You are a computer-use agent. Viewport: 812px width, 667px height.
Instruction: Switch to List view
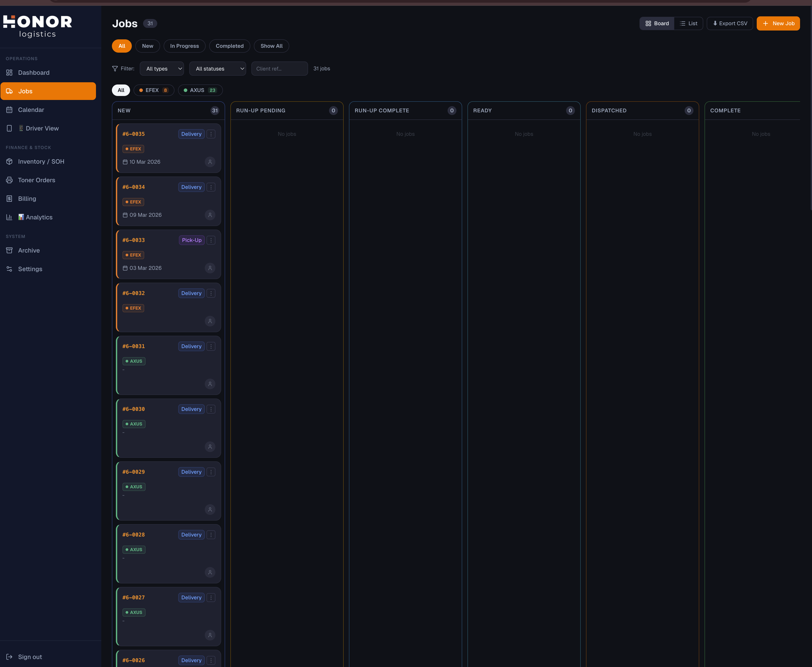pyautogui.click(x=688, y=23)
